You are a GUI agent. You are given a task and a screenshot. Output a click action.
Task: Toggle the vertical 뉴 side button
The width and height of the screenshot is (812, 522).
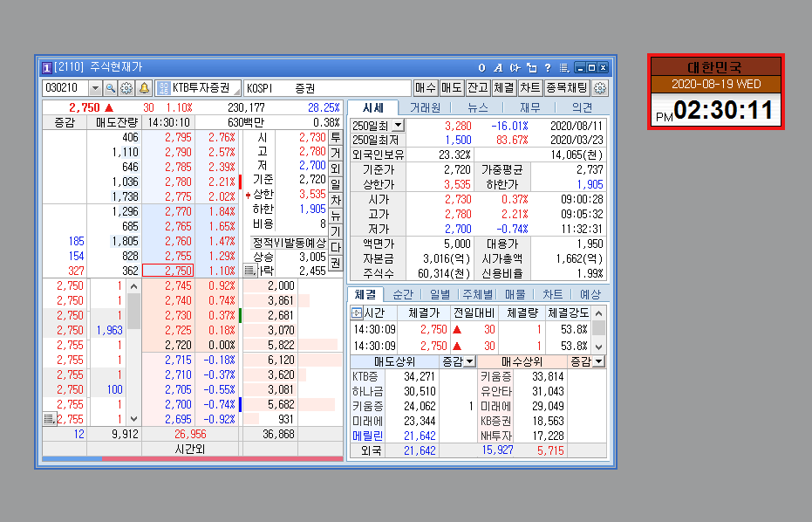click(x=335, y=216)
